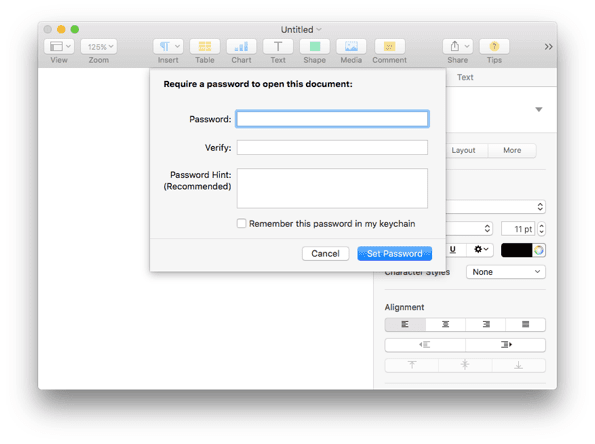The width and height of the screenshot is (595, 444).
Task: Toggle justified text alignment
Action: [526, 324]
